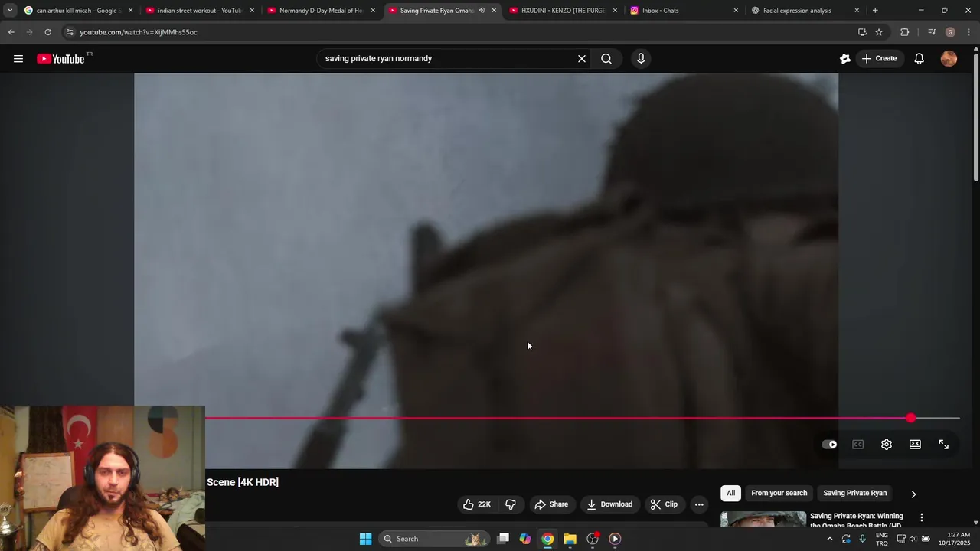This screenshot has height=551, width=980.
Task: Bookmark this tab with the star
Action: 879,32
